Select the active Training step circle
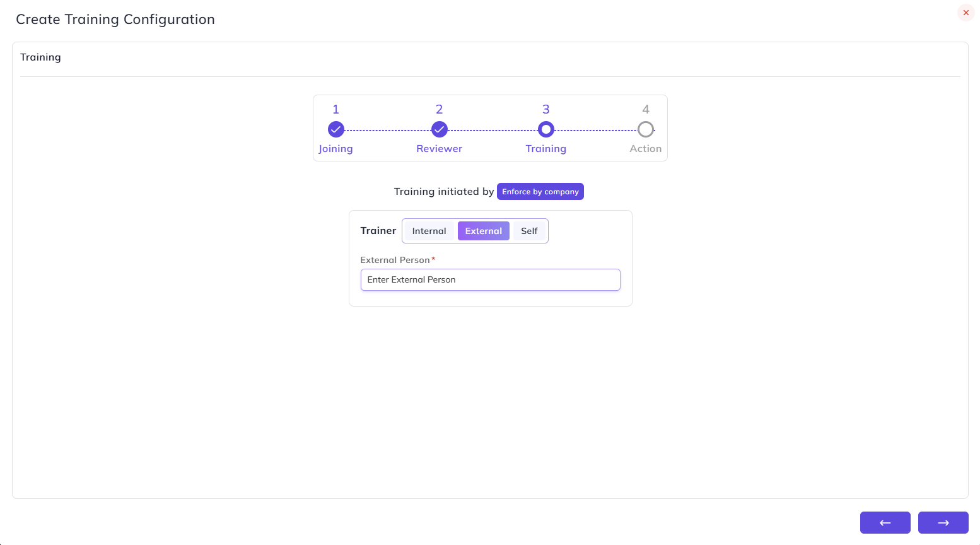This screenshot has width=980, height=545. [x=546, y=129]
